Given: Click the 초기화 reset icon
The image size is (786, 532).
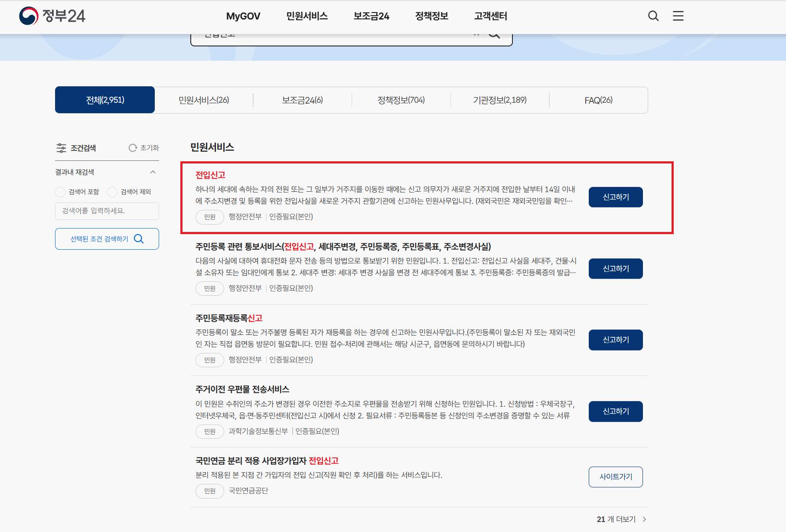Looking at the screenshot, I should (x=132, y=148).
